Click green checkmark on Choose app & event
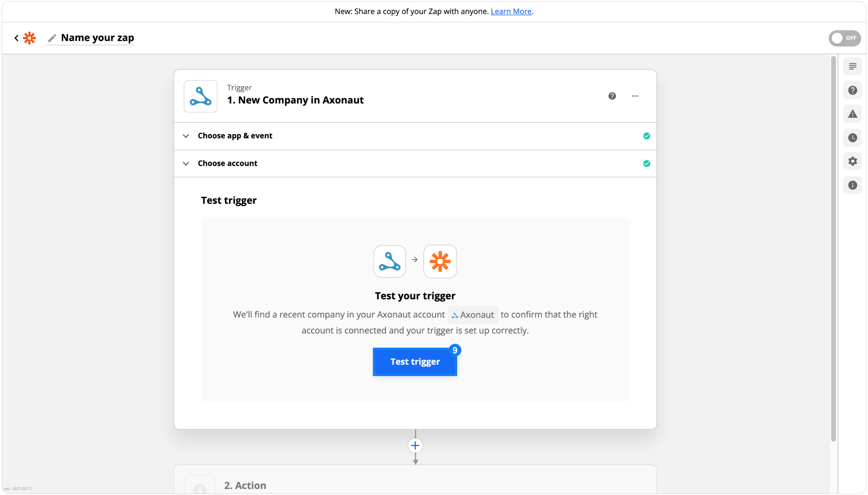This screenshot has width=868, height=495. pos(646,136)
